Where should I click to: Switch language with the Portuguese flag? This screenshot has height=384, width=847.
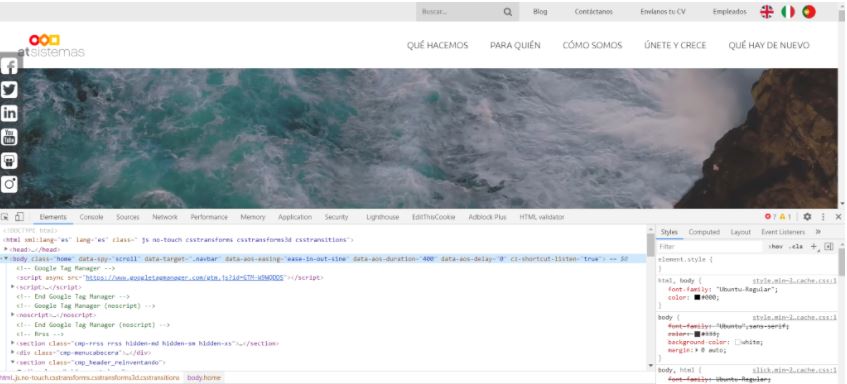point(809,12)
